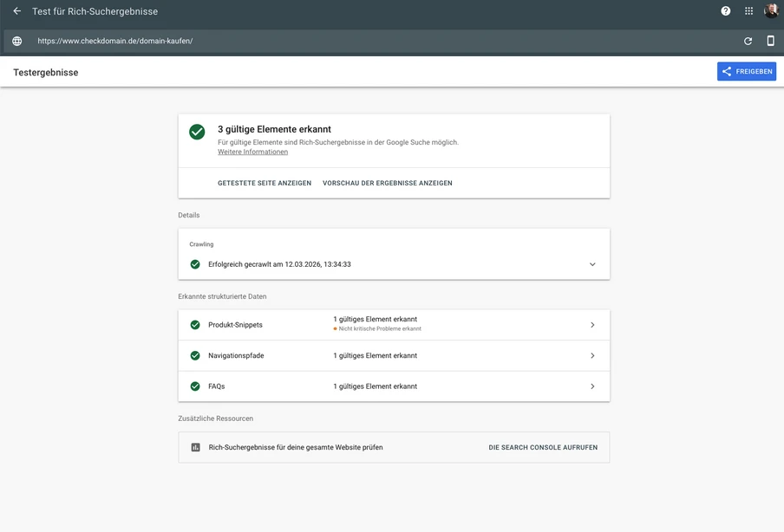Open details for Navigationspfade

point(592,355)
